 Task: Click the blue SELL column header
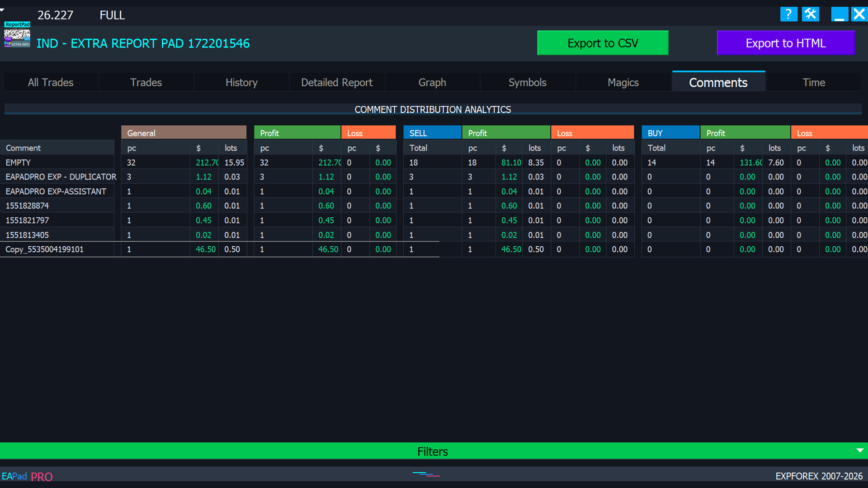pos(432,133)
